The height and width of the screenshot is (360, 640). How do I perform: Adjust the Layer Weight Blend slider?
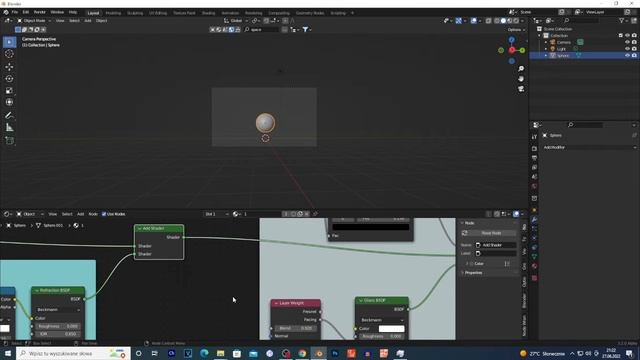click(296, 328)
